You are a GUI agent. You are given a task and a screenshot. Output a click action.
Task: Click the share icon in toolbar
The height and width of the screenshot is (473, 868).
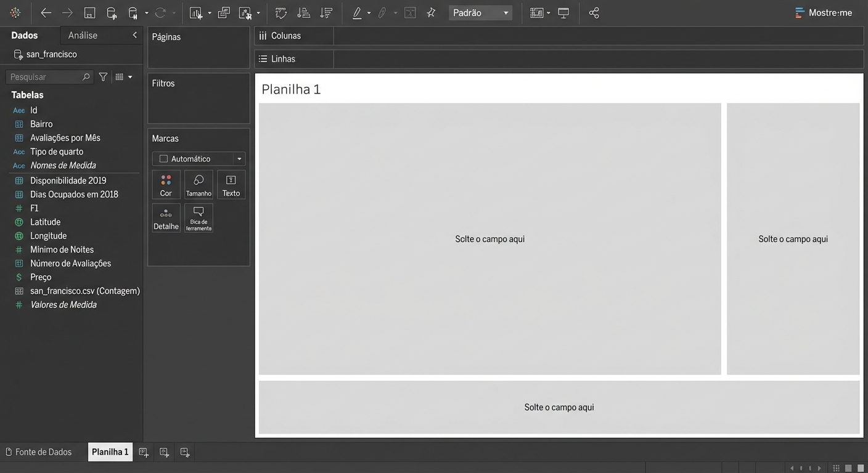(x=594, y=13)
